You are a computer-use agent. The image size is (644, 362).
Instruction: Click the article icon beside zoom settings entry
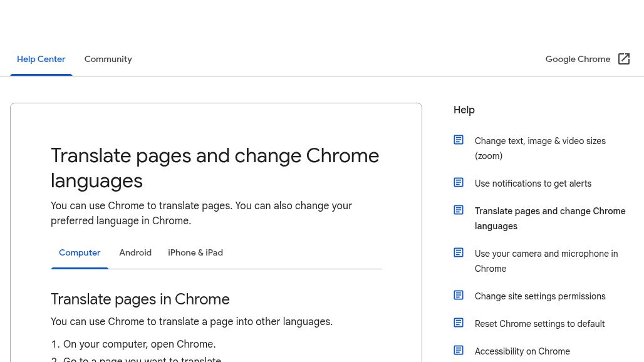tap(459, 140)
